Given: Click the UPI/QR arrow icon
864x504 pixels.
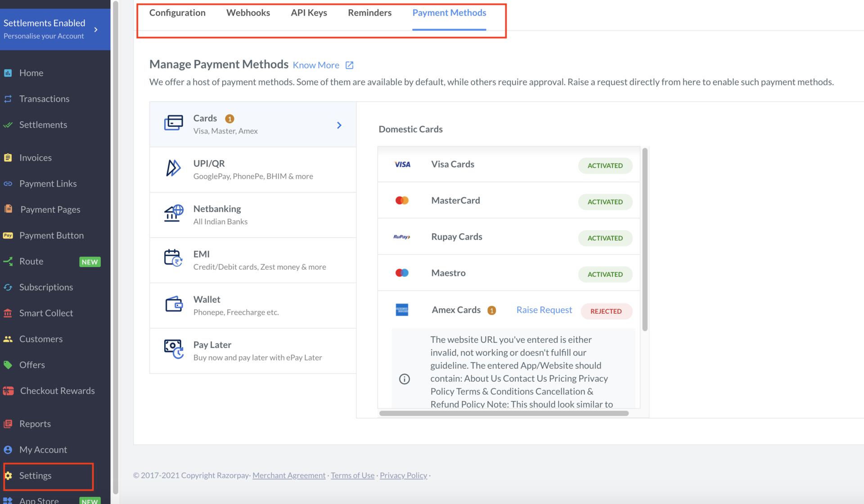Looking at the screenshot, I should click(173, 168).
